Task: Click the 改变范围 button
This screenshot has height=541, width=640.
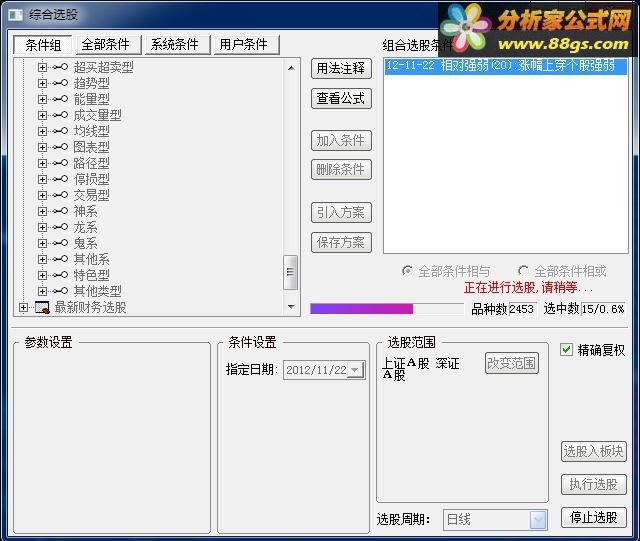Action: (x=512, y=363)
